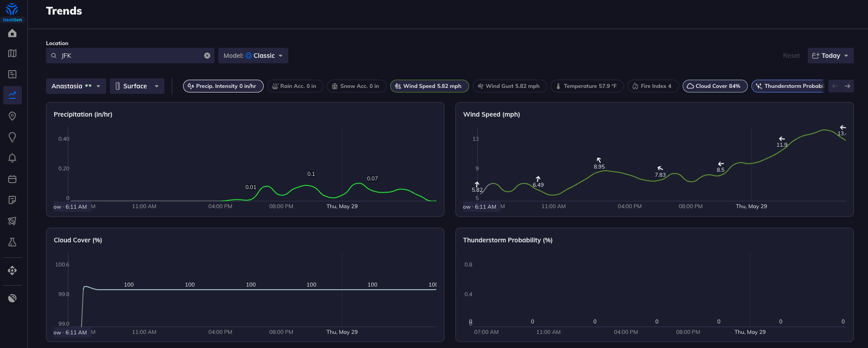Screen dimensions: 868x348
Task: Toggle the Precip. Intensity chip
Action: (x=223, y=86)
